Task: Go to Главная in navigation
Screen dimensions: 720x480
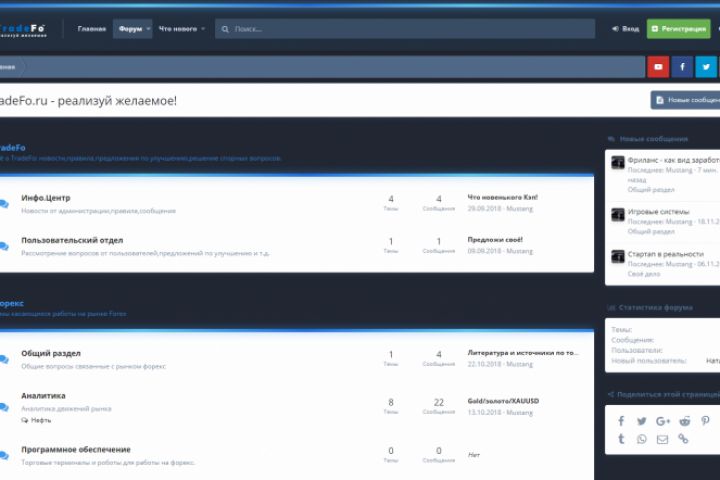Action: (x=91, y=29)
